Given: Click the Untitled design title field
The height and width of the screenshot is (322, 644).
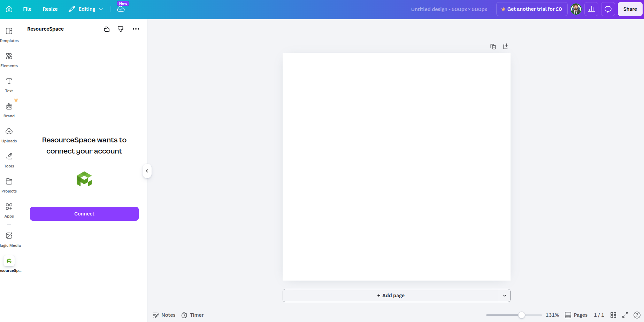Looking at the screenshot, I should 449,9.
